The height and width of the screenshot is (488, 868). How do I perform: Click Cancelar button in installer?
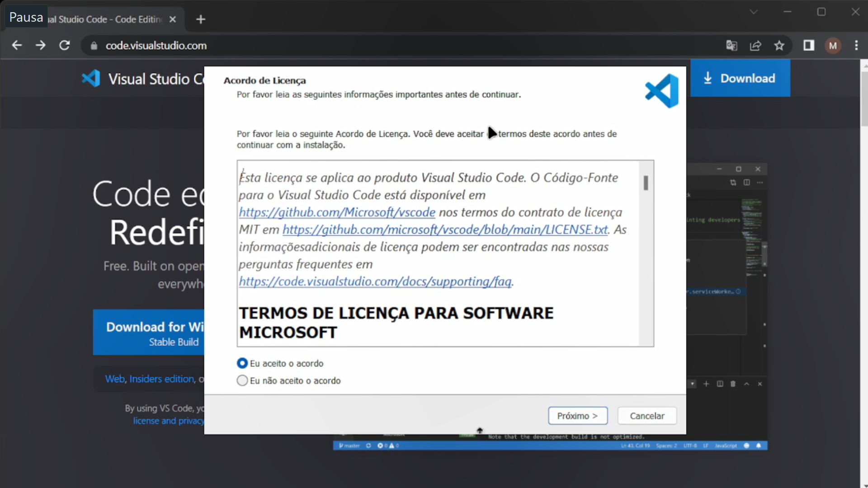[x=647, y=416]
